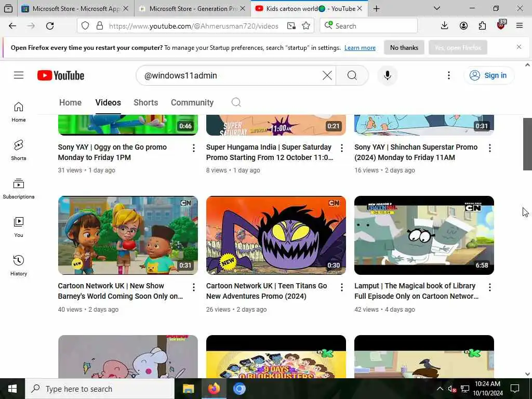Open the Firefox application hamburger menu
This screenshot has height=399, width=532.
click(520, 26)
